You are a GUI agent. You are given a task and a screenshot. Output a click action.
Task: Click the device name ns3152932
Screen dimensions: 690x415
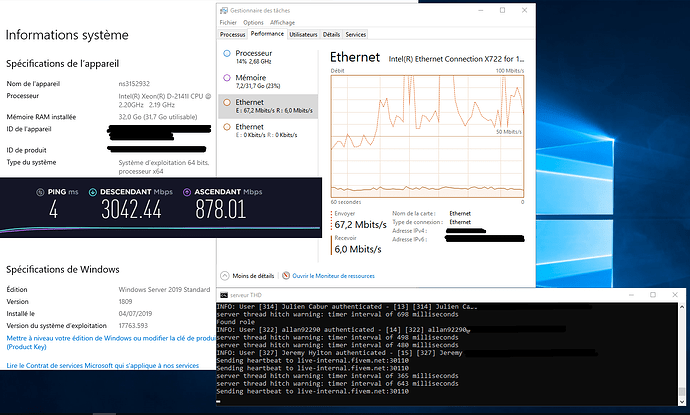[x=134, y=84]
